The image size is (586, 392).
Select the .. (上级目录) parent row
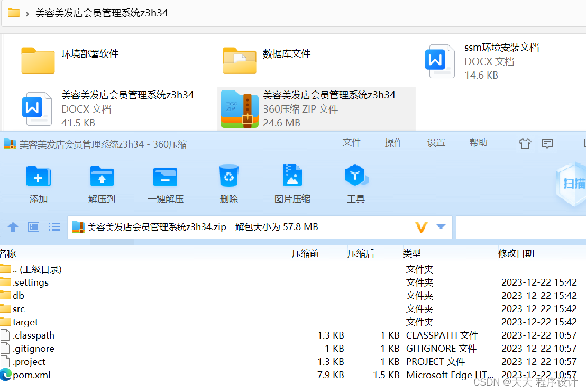coord(293,269)
